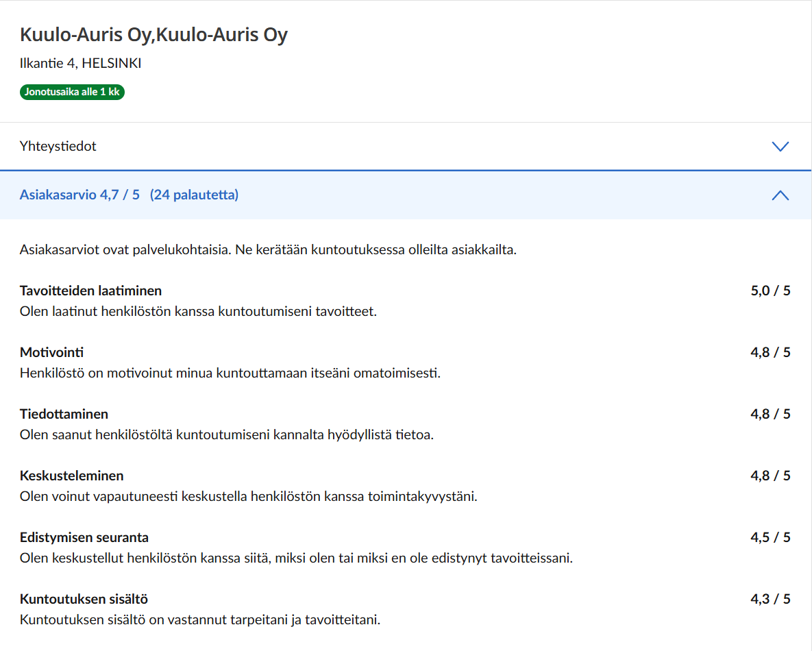Click the "(24 palautetta)" feedback count
This screenshot has width=812, height=651.
point(194,195)
